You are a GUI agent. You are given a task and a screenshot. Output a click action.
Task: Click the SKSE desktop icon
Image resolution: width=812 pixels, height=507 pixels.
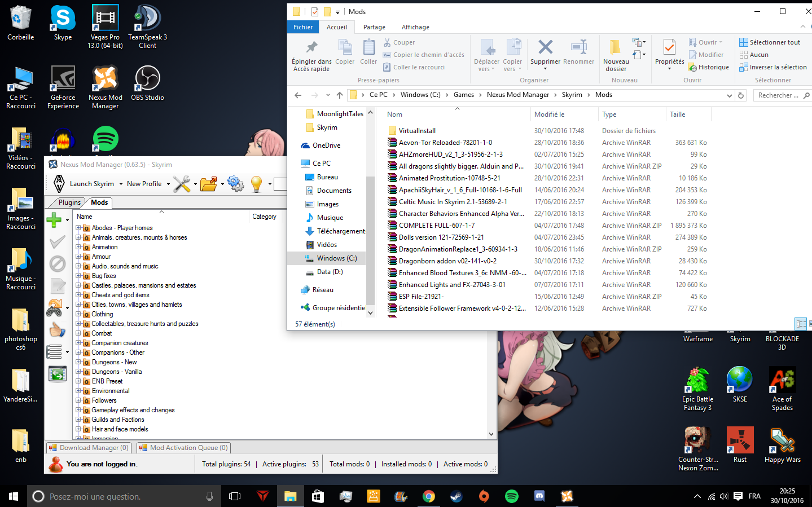(x=740, y=384)
